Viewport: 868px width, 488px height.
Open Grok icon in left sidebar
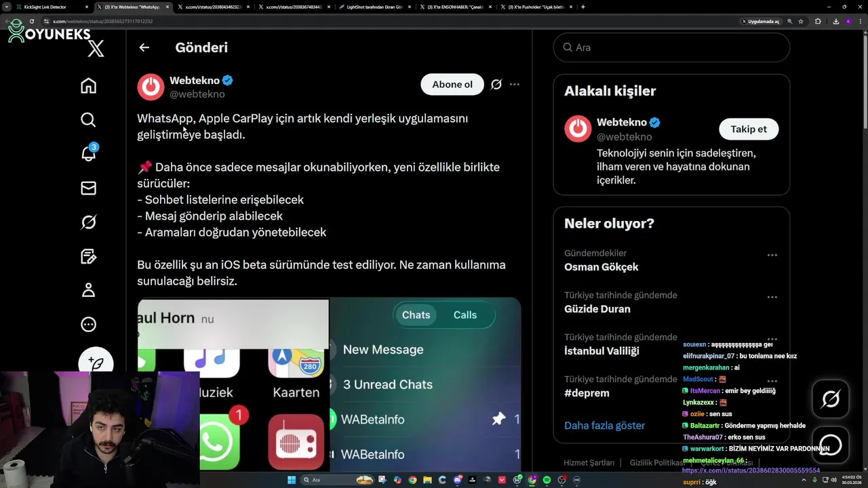pyautogui.click(x=88, y=222)
